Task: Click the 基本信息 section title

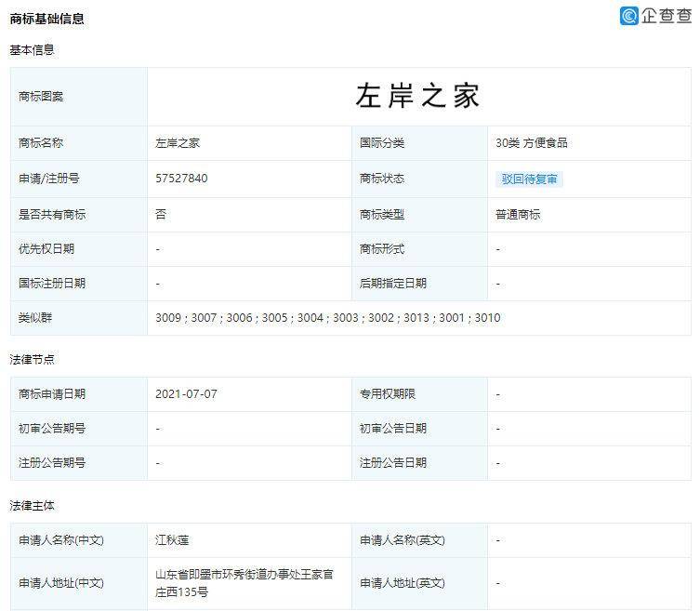Action: [x=32, y=50]
